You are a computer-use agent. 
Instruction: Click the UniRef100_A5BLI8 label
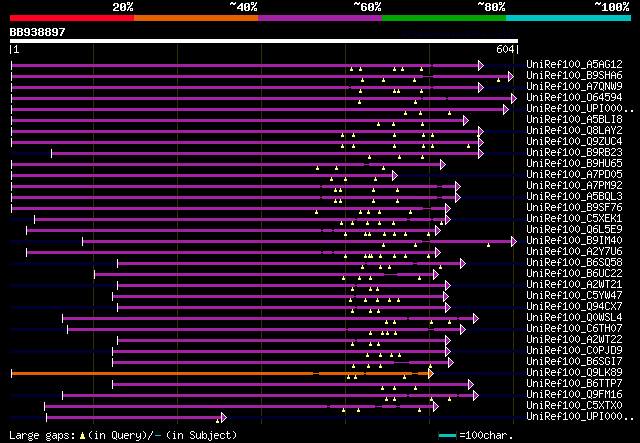click(574, 119)
